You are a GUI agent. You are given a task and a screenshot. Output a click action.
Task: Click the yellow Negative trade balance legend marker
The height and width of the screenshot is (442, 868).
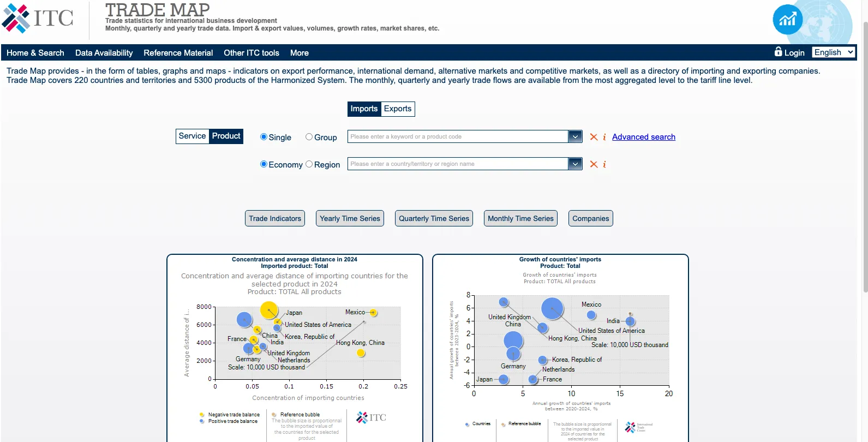202,415
